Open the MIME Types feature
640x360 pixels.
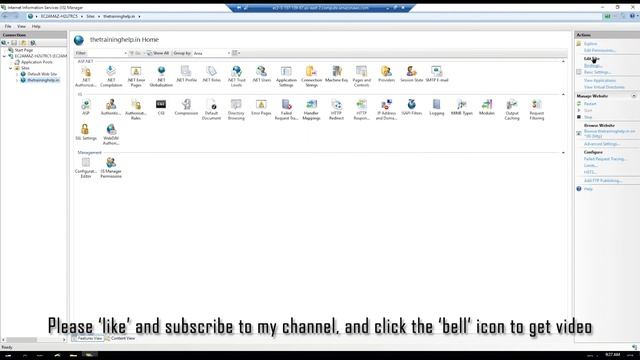pyautogui.click(x=462, y=107)
